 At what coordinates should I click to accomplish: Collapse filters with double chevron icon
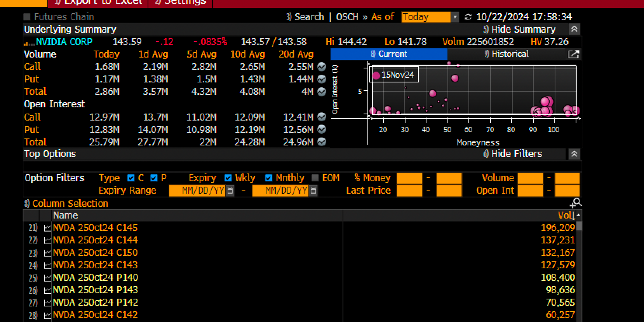574,154
